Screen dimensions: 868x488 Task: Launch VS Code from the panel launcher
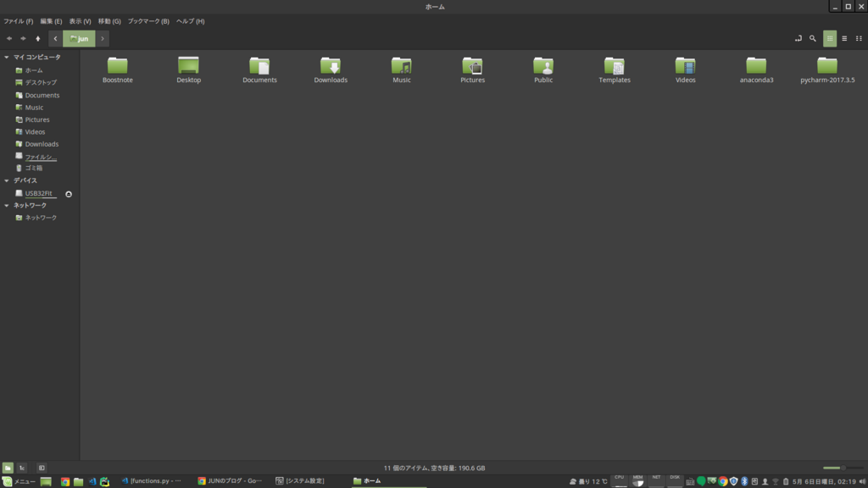(x=92, y=481)
